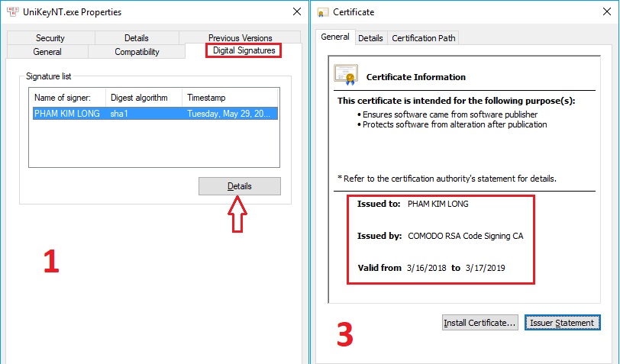The width and height of the screenshot is (620, 364).
Task: Click 'Ensures software came from software publisher'
Action: (450, 114)
